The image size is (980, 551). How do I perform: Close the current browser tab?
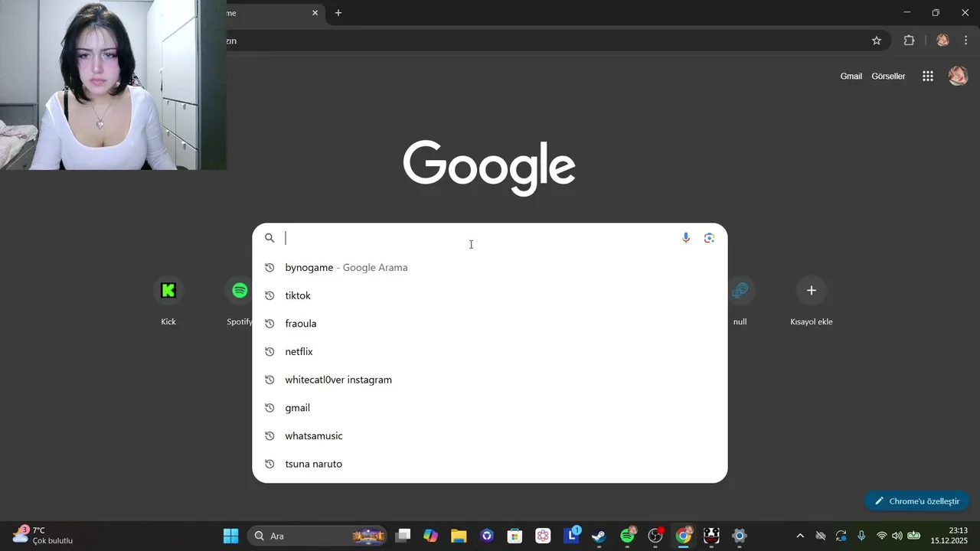pyautogui.click(x=315, y=13)
